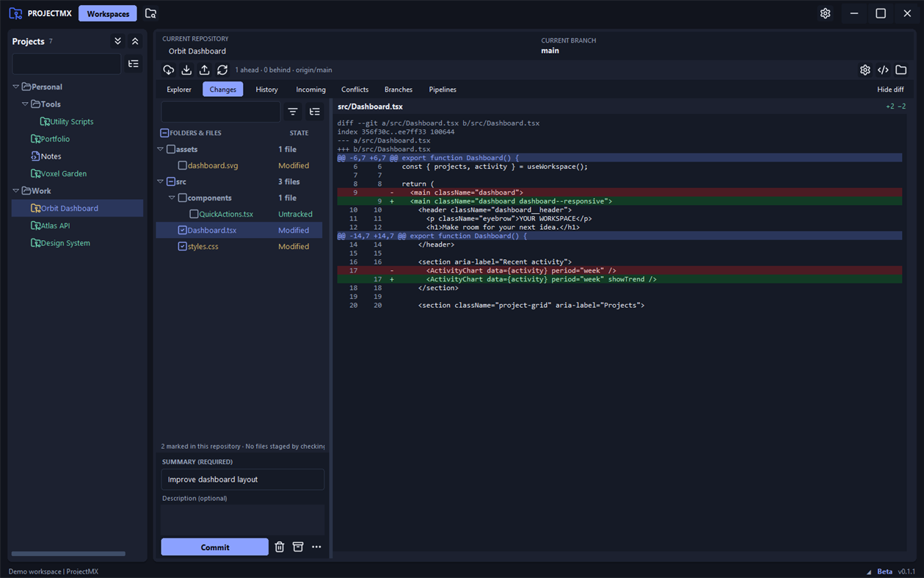Open application settings gear in title bar
The height and width of the screenshot is (578, 924).
click(825, 13)
